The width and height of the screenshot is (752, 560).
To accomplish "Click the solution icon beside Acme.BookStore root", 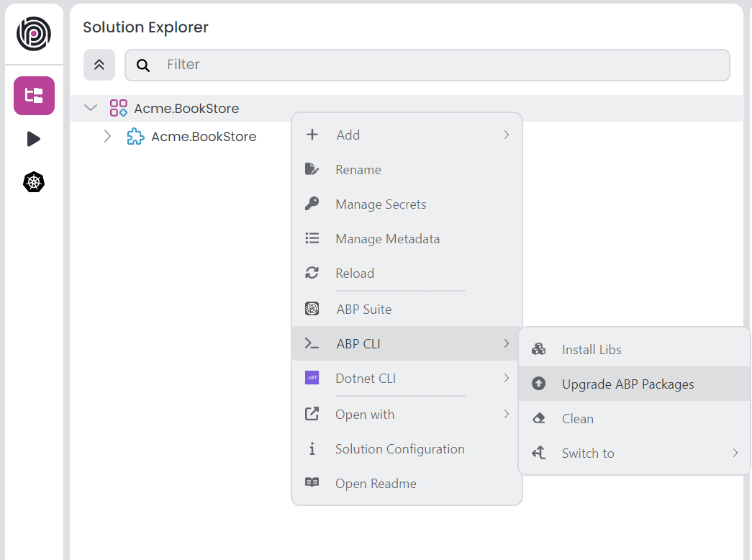I will 119,108.
